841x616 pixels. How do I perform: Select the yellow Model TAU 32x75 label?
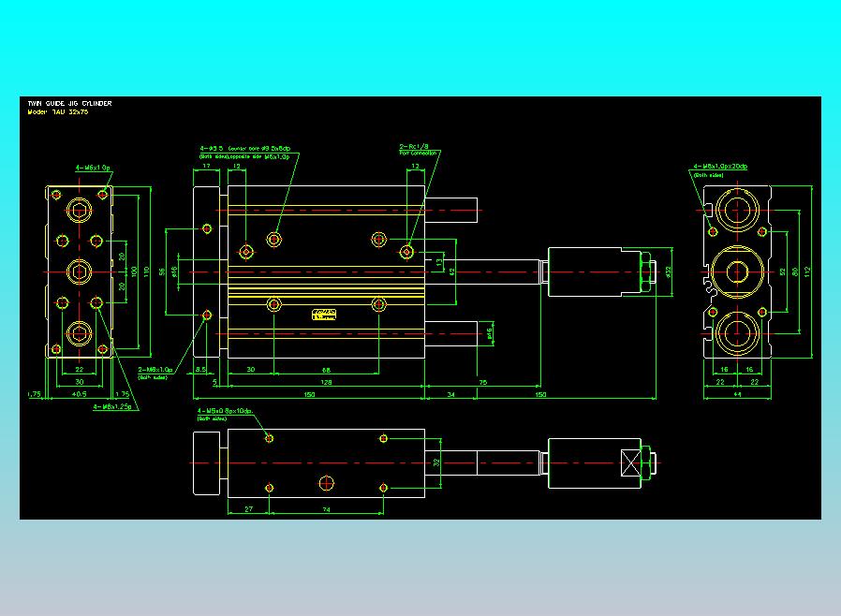tap(58, 112)
